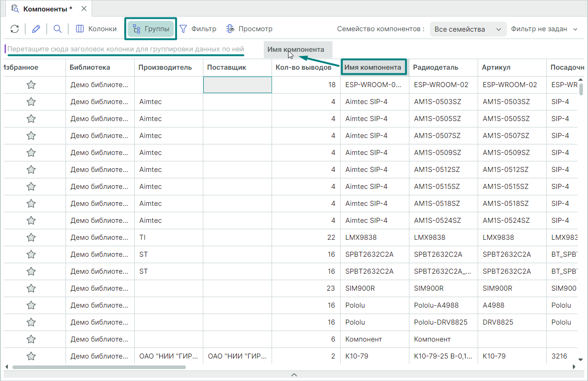Screen dimensions: 588x381
Task: Open the Фильтр не задан dropdown
Action: click(544, 29)
